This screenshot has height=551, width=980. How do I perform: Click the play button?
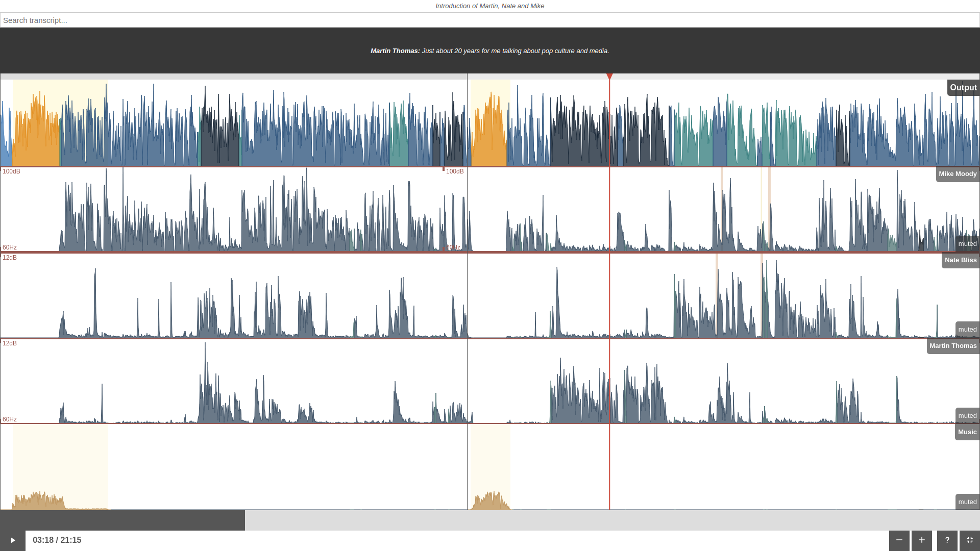[13, 540]
